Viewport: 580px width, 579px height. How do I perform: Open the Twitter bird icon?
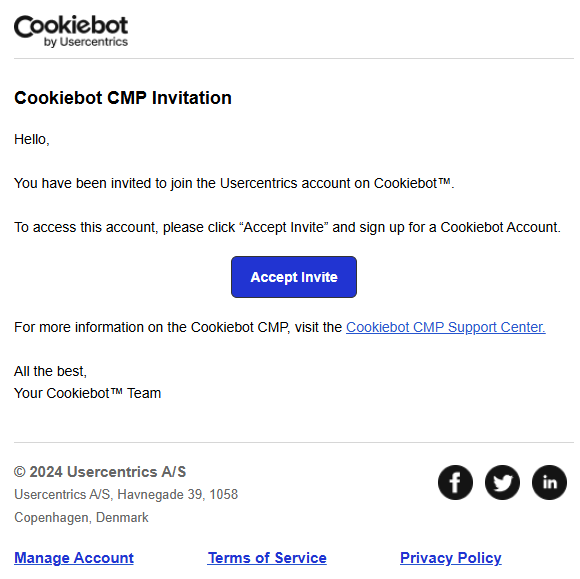pos(502,482)
